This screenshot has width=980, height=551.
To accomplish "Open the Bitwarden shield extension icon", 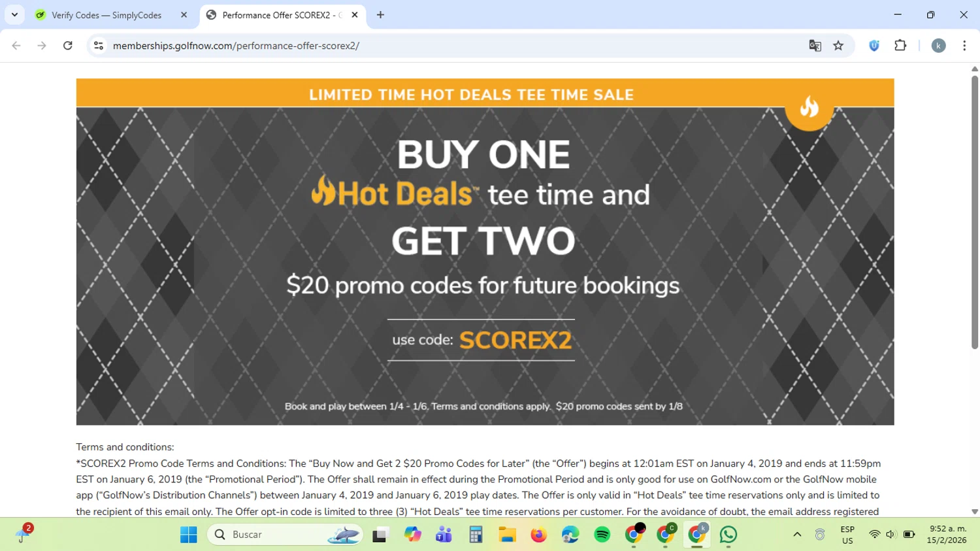I will [874, 46].
